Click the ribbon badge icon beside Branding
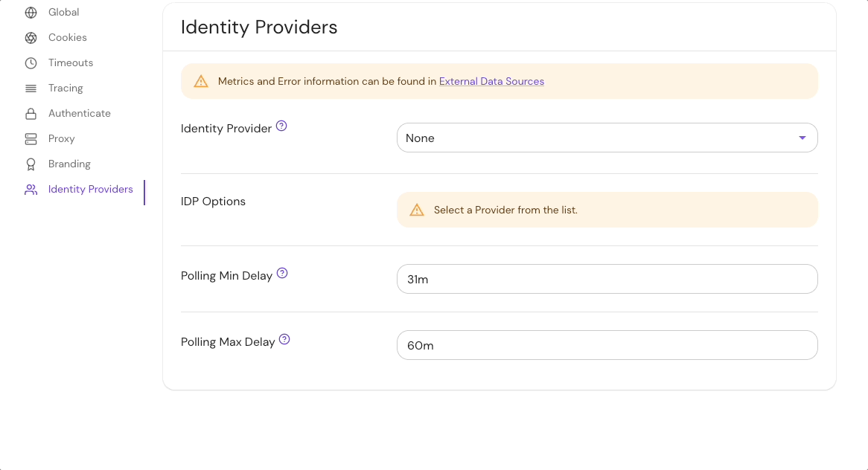Screen dimensions: 868x470 [31, 164]
